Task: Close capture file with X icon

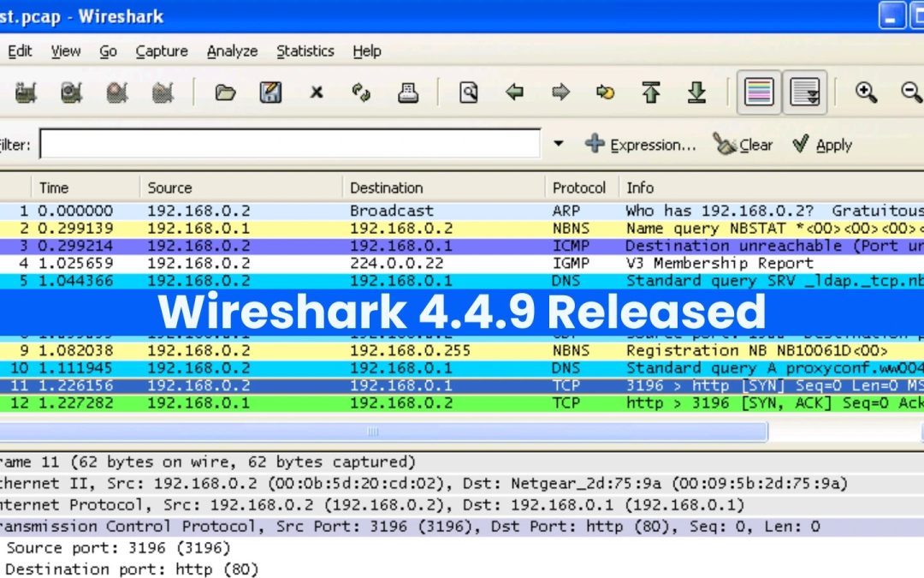Action: pos(317,92)
